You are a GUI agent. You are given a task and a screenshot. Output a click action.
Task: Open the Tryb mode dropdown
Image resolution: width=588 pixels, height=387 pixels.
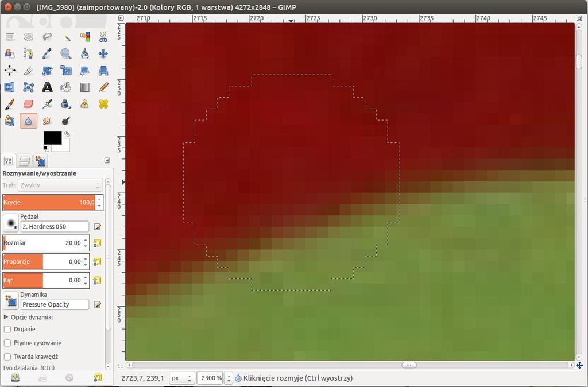(x=60, y=185)
